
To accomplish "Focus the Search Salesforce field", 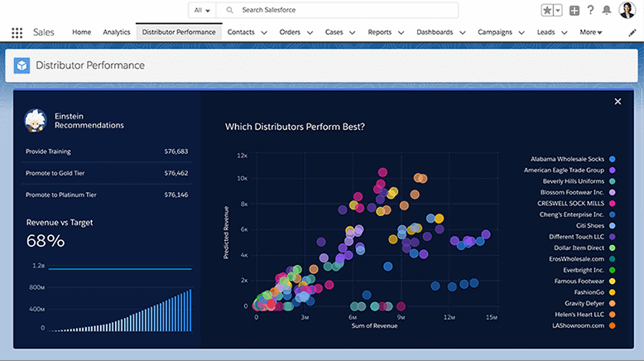I will point(337,10).
